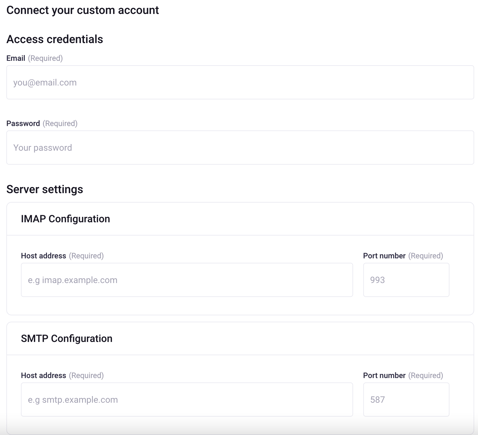Click the IMAP Configuration section header

[65, 219]
